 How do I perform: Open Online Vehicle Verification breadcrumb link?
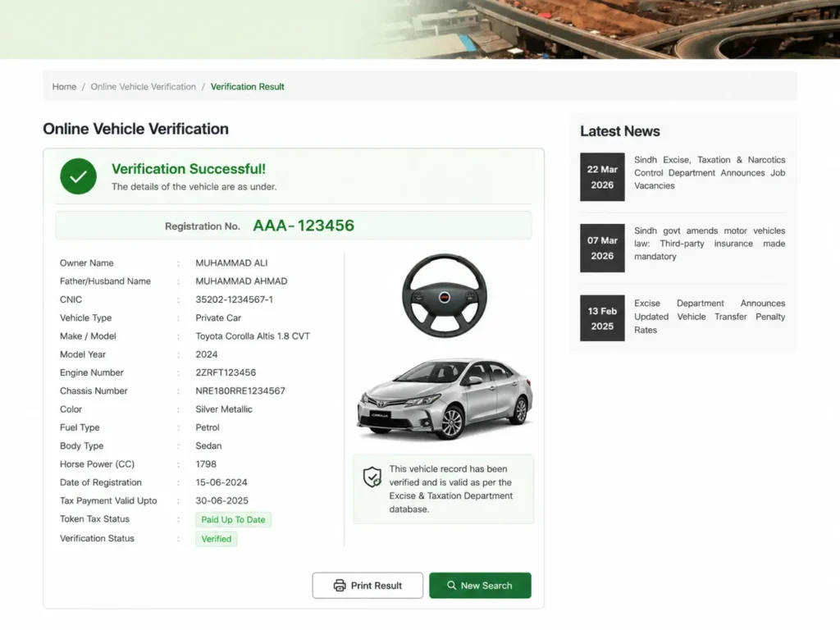click(x=143, y=86)
